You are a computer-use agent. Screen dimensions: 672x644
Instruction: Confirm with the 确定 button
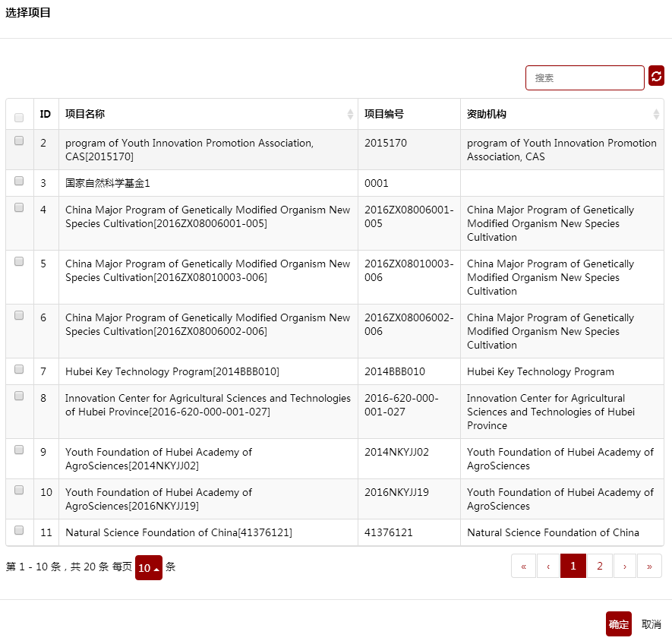[618, 623]
